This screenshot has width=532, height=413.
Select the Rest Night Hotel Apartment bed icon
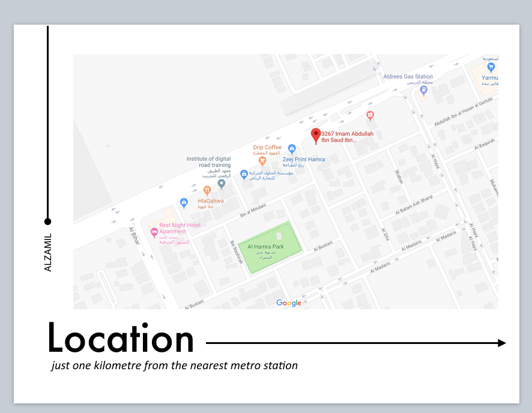(x=154, y=231)
